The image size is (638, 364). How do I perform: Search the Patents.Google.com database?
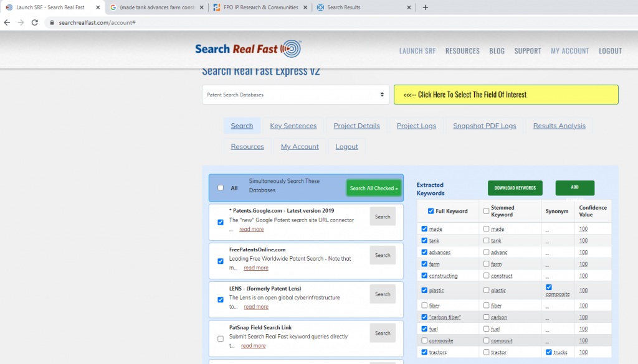click(x=383, y=217)
